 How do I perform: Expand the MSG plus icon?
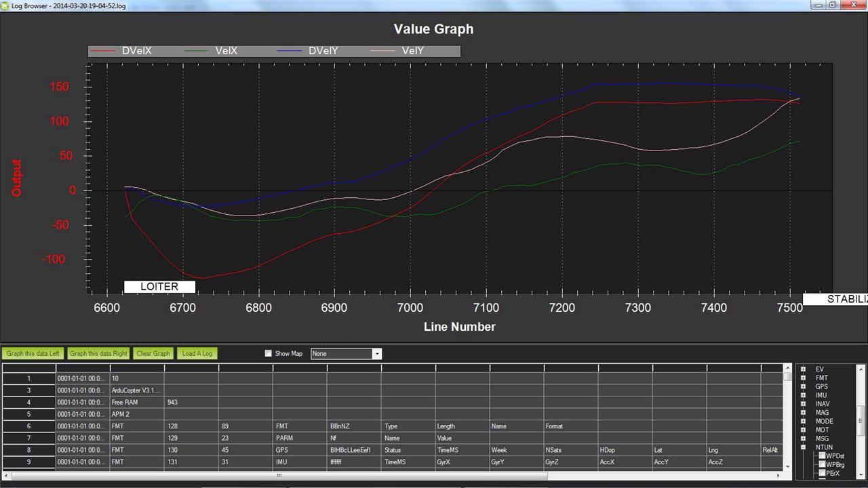click(804, 439)
